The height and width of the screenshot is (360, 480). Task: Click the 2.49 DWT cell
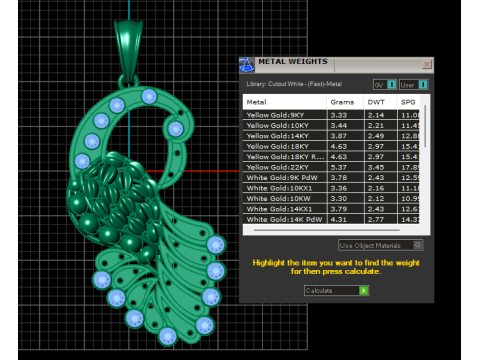point(380,136)
